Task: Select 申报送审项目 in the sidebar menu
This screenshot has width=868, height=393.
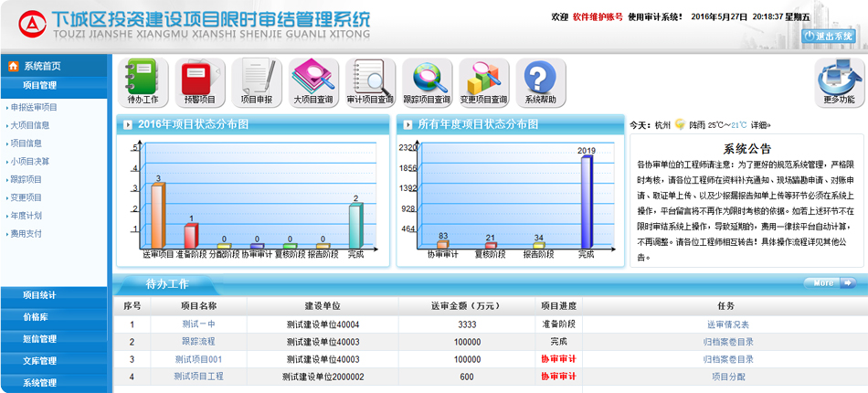Action: point(34,107)
